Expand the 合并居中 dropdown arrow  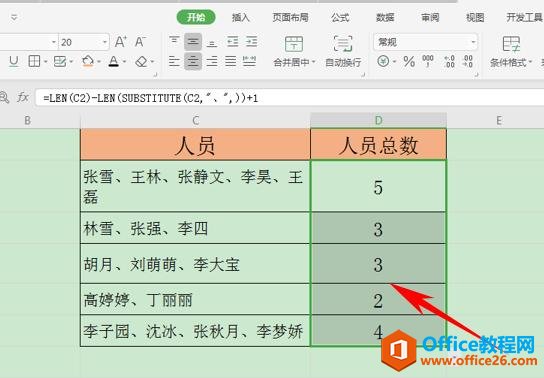click(314, 62)
